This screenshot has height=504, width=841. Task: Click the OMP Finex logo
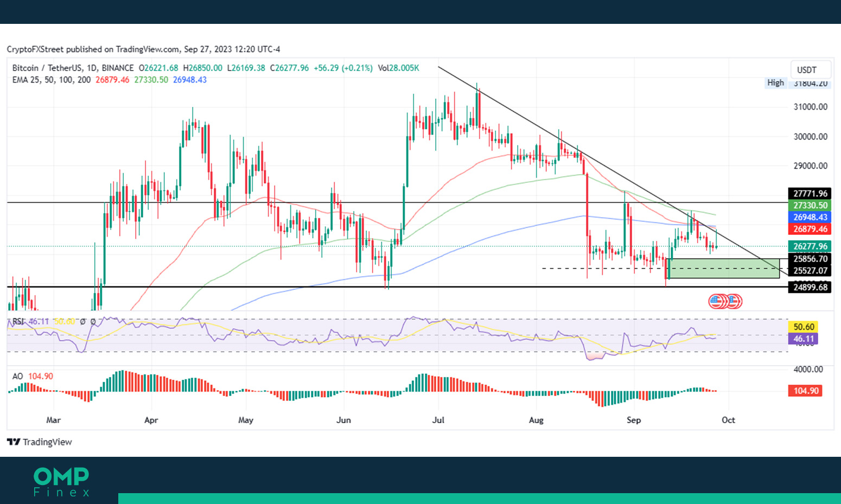61,482
